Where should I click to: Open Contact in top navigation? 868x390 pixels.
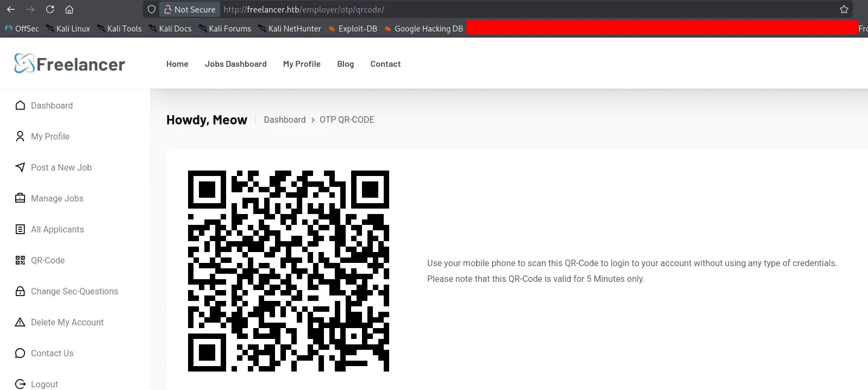point(385,64)
